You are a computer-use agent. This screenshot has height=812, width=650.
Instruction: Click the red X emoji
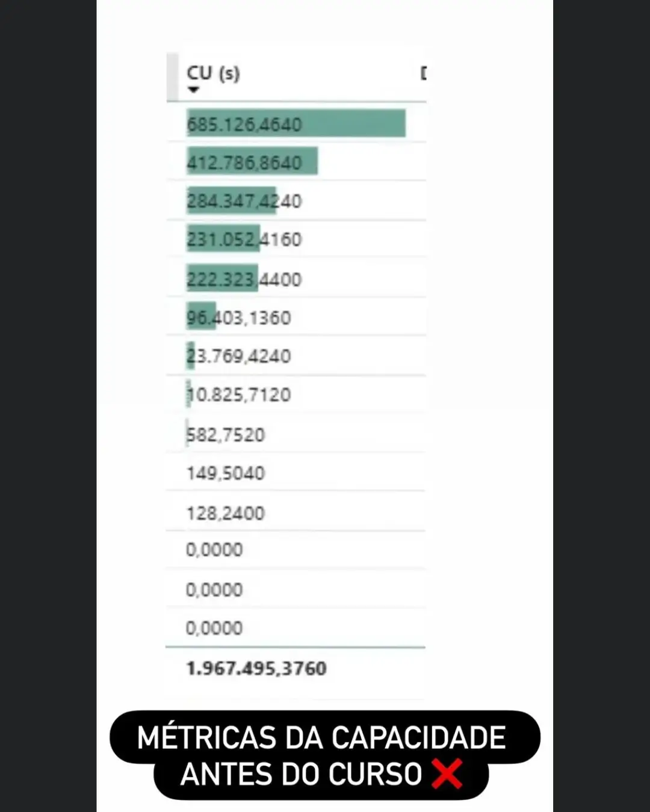point(447,774)
